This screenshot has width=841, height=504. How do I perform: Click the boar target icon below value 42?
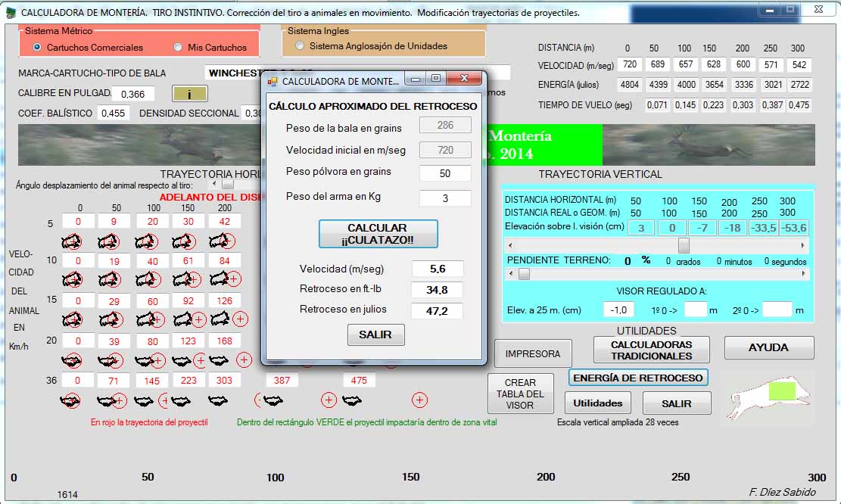tap(222, 241)
